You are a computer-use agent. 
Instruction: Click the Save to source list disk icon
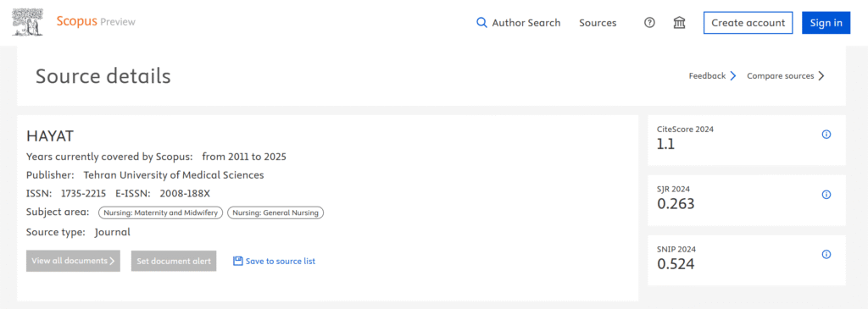[238, 261]
